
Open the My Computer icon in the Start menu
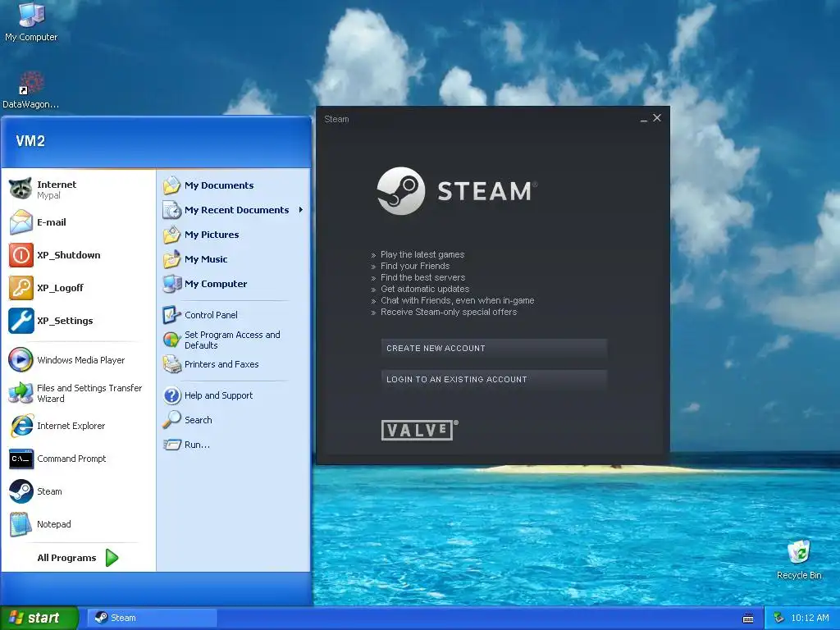coord(171,284)
